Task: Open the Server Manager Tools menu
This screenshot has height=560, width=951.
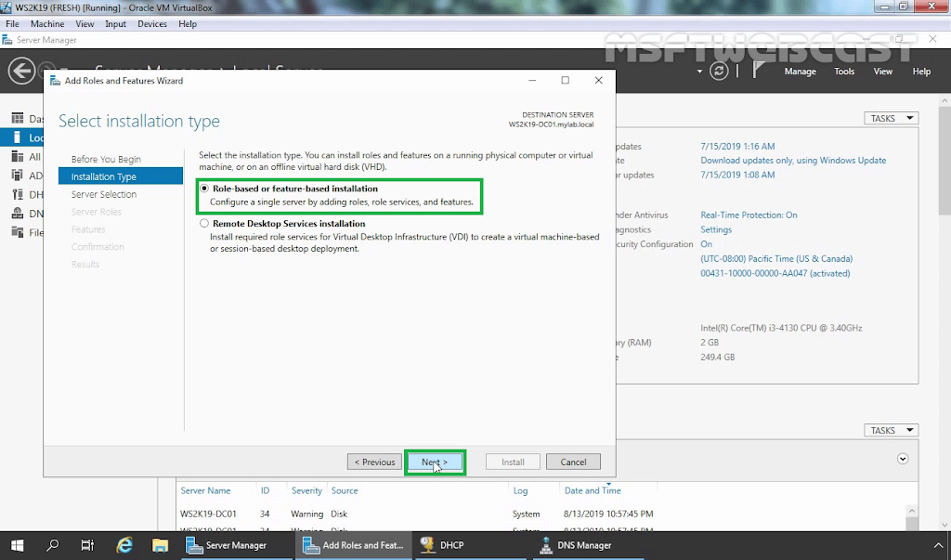Action: (843, 71)
